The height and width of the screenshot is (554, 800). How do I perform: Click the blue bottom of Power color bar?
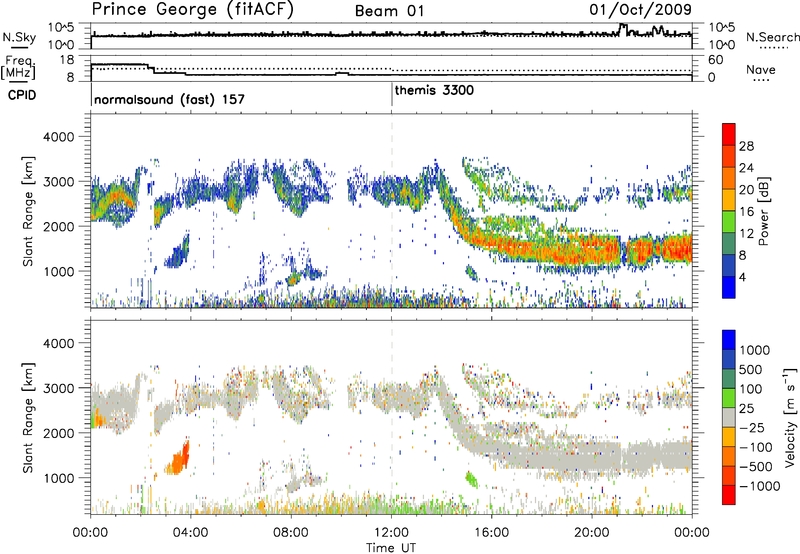click(729, 287)
